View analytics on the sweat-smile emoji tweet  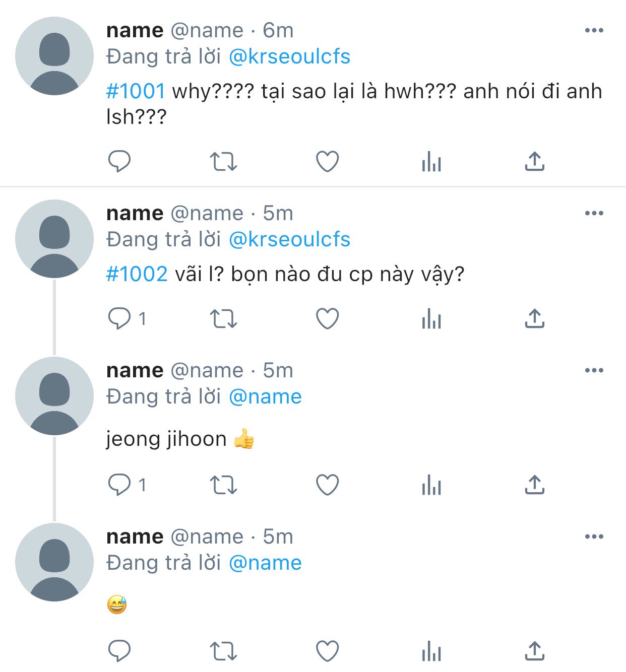[431, 651]
